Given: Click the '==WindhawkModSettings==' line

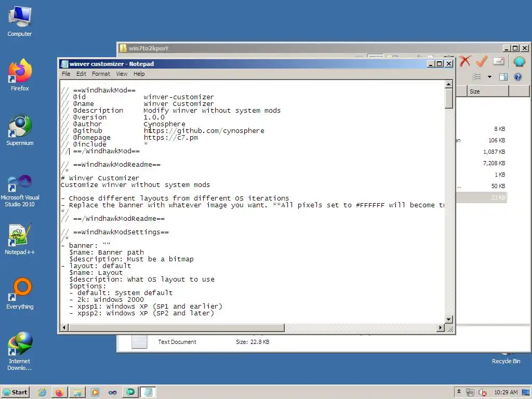Looking at the screenshot, I should 115,232.
